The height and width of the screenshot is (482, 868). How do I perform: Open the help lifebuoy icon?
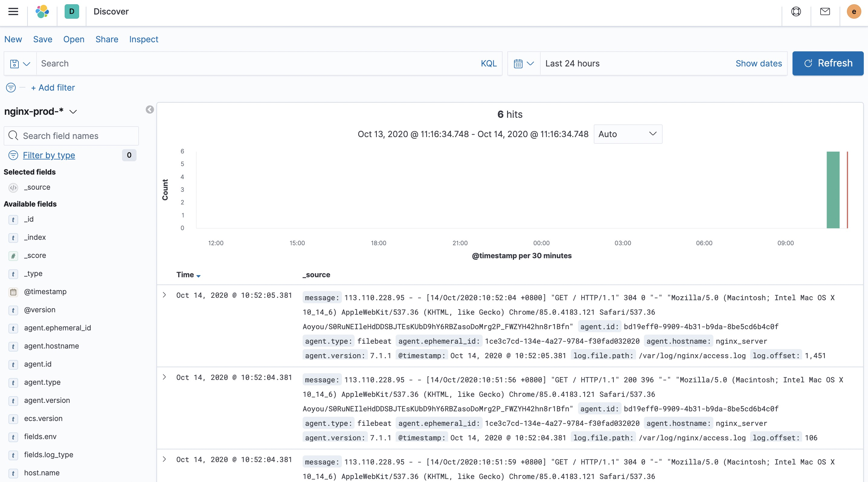click(796, 12)
